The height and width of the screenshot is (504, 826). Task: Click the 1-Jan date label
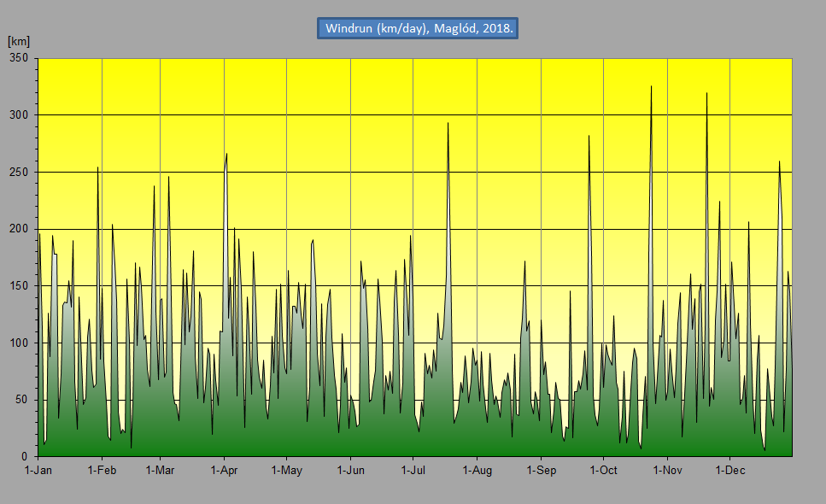click(38, 471)
